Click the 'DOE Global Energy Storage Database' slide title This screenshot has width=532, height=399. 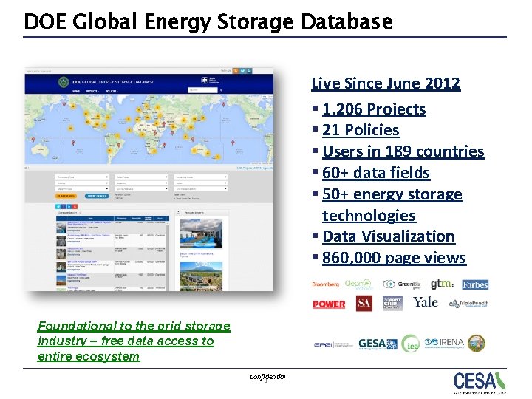coord(208,21)
